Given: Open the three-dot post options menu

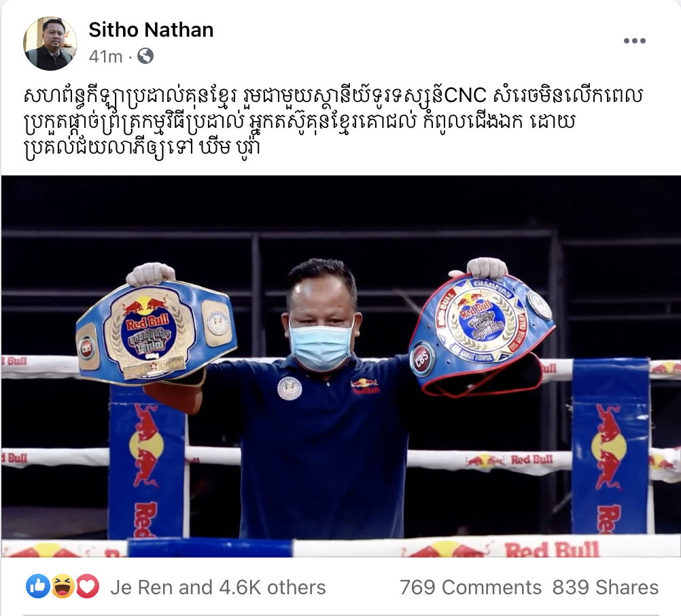Looking at the screenshot, I should click(x=635, y=41).
